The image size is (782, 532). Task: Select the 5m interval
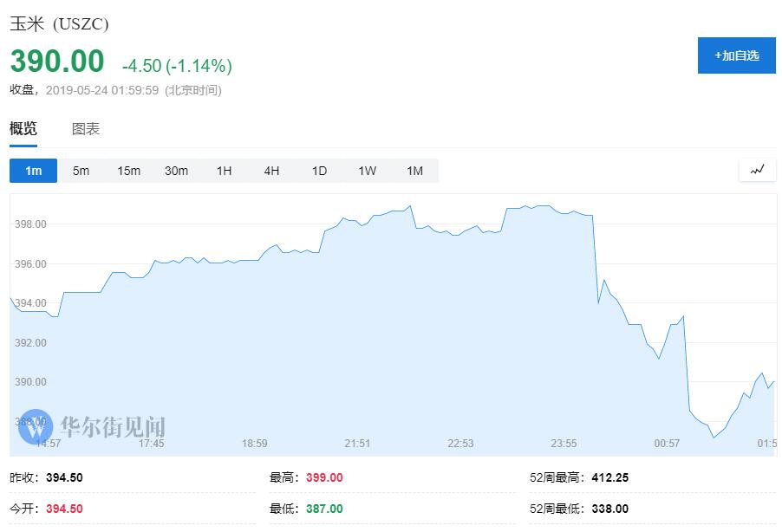[x=81, y=171]
